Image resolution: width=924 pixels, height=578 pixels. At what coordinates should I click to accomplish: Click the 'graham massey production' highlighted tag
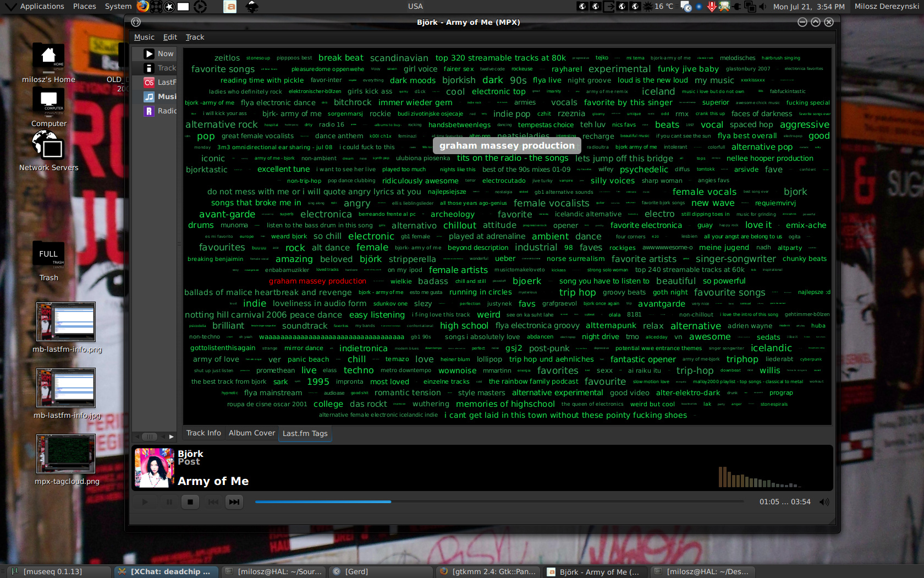tap(507, 145)
